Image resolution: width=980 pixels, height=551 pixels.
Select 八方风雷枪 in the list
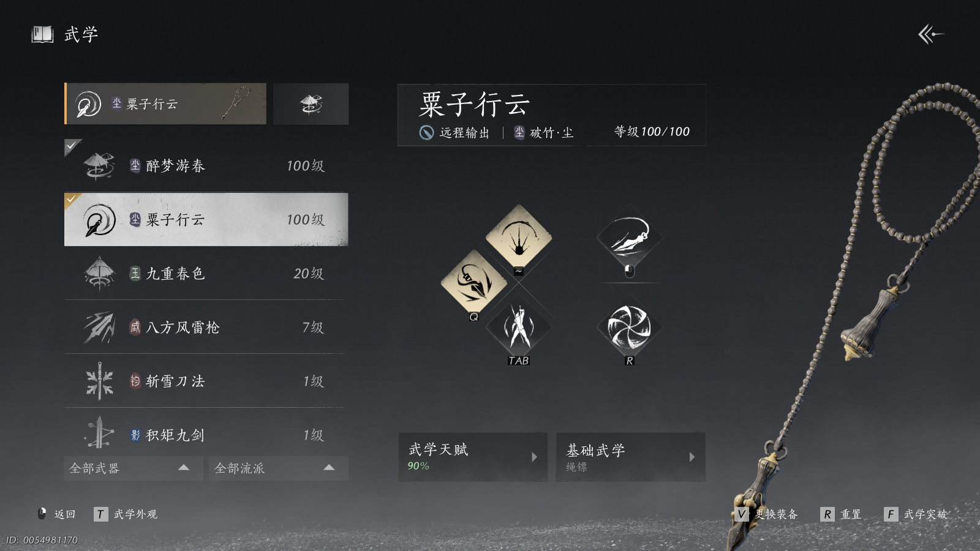tap(204, 327)
